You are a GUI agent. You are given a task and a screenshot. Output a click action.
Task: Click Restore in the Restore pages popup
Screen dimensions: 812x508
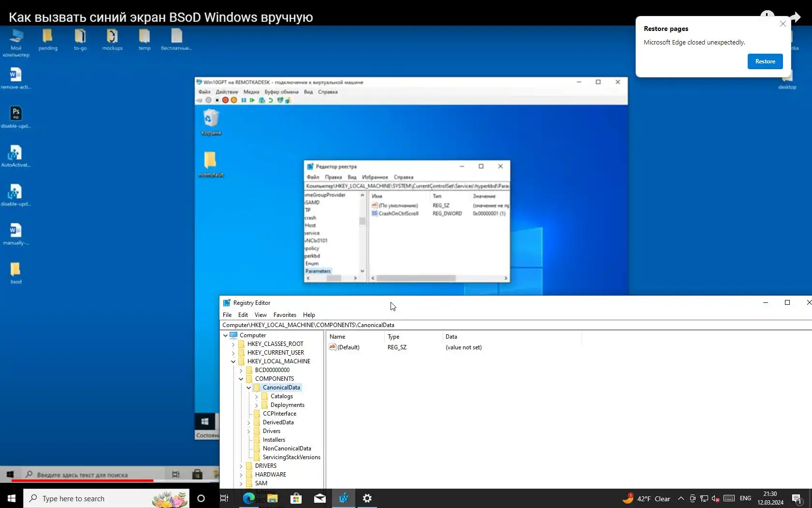pyautogui.click(x=765, y=61)
